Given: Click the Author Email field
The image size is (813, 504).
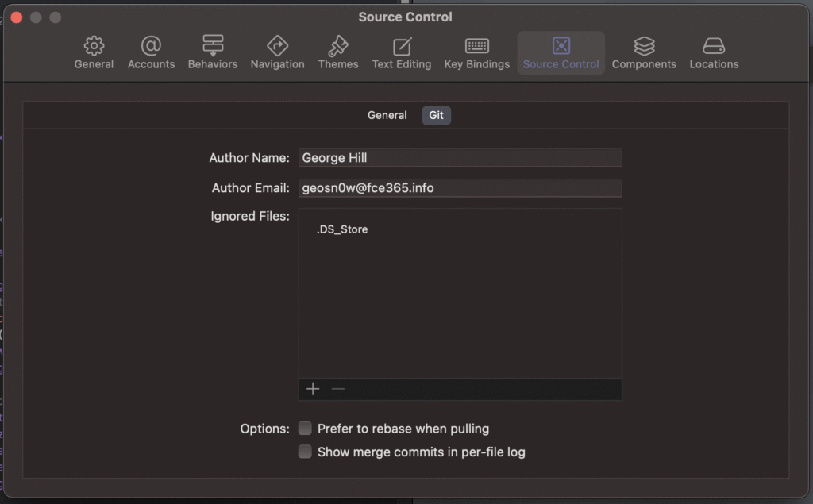Looking at the screenshot, I should 460,187.
